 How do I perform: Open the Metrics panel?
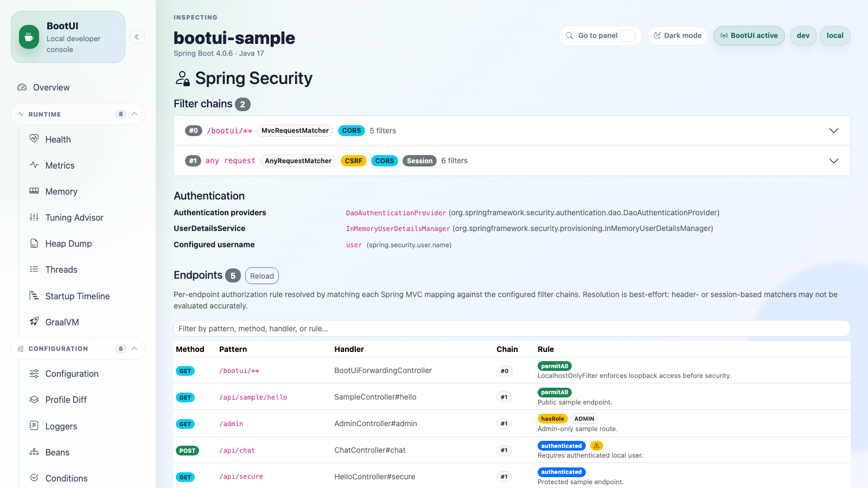(60, 165)
